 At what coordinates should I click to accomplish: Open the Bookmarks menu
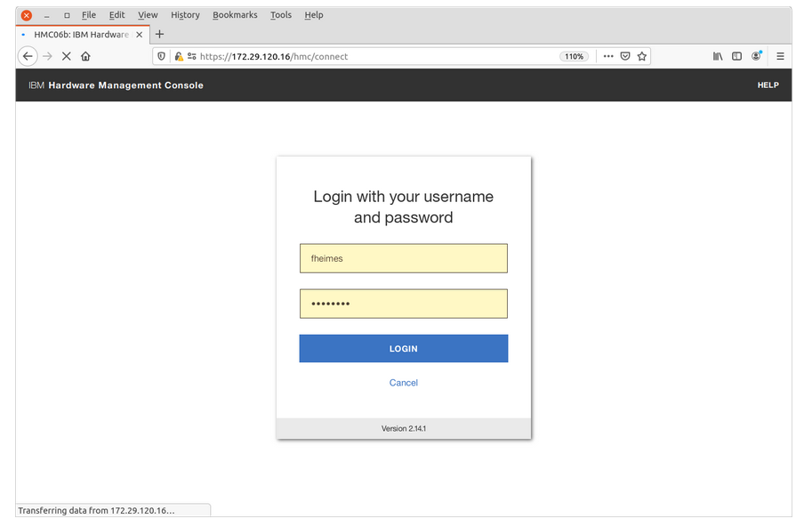click(x=235, y=15)
